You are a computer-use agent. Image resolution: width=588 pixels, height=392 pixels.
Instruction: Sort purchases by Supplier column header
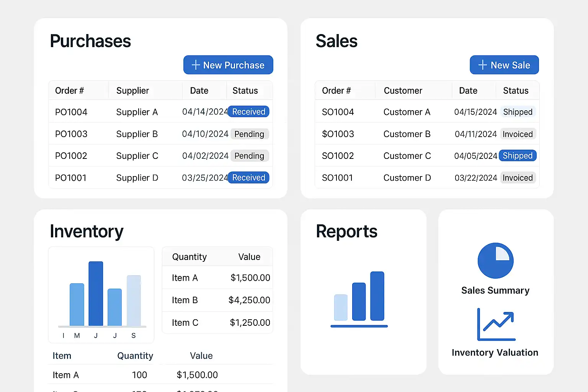132,91
